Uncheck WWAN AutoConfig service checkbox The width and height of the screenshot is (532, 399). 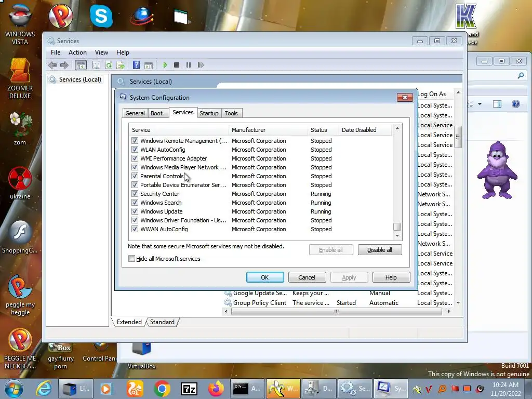[135, 229]
